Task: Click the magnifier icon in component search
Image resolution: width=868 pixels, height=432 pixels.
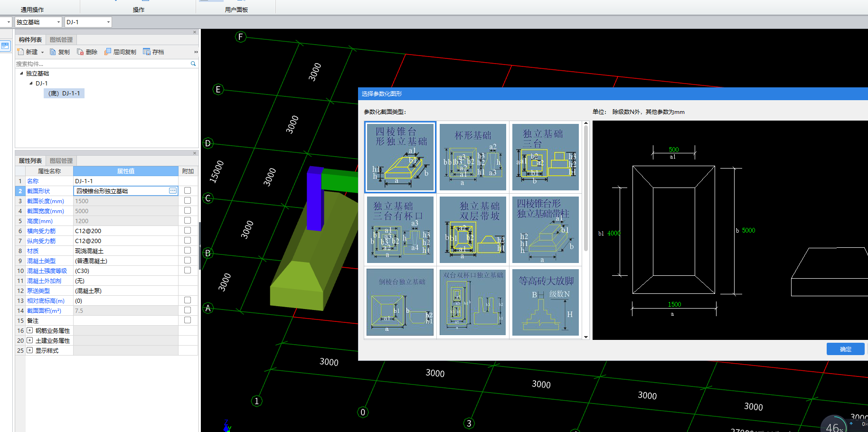Action: 193,64
